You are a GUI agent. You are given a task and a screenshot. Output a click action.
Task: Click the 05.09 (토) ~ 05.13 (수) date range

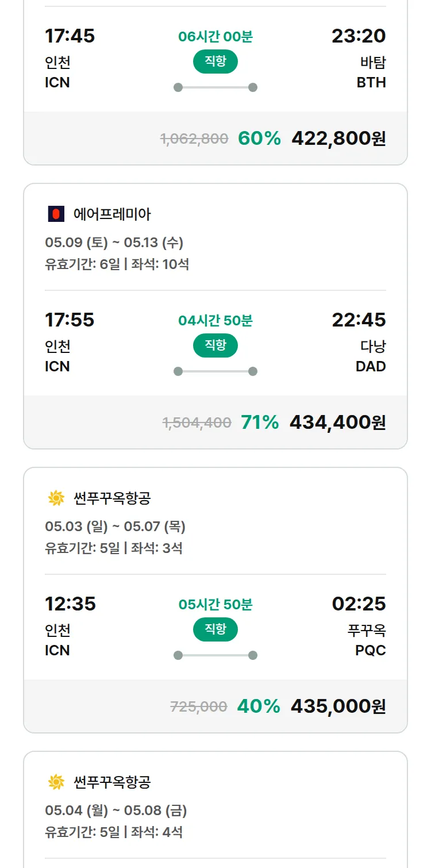pyautogui.click(x=114, y=243)
